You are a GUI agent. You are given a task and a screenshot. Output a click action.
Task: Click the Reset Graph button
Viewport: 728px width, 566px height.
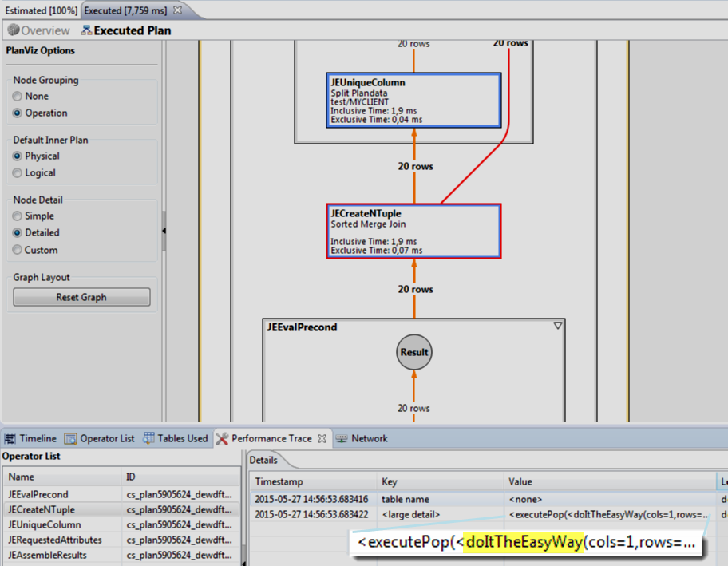click(81, 297)
